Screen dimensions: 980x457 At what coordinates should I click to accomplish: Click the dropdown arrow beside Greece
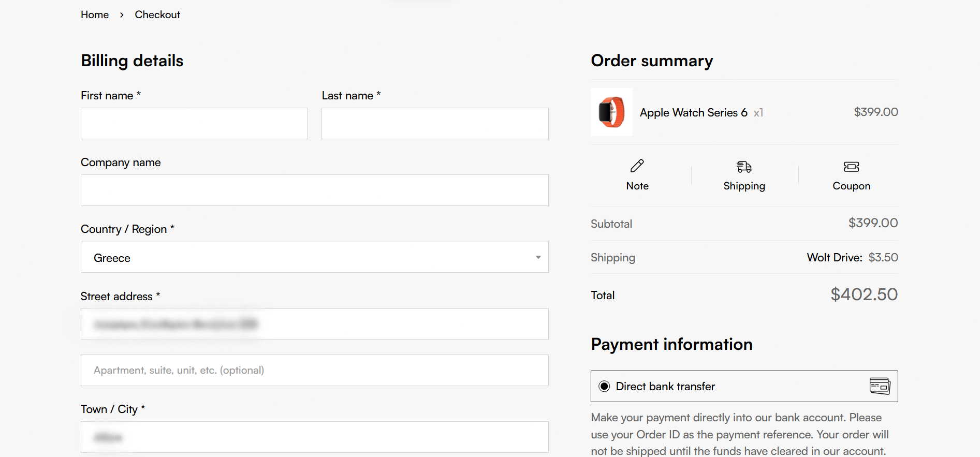point(538,258)
